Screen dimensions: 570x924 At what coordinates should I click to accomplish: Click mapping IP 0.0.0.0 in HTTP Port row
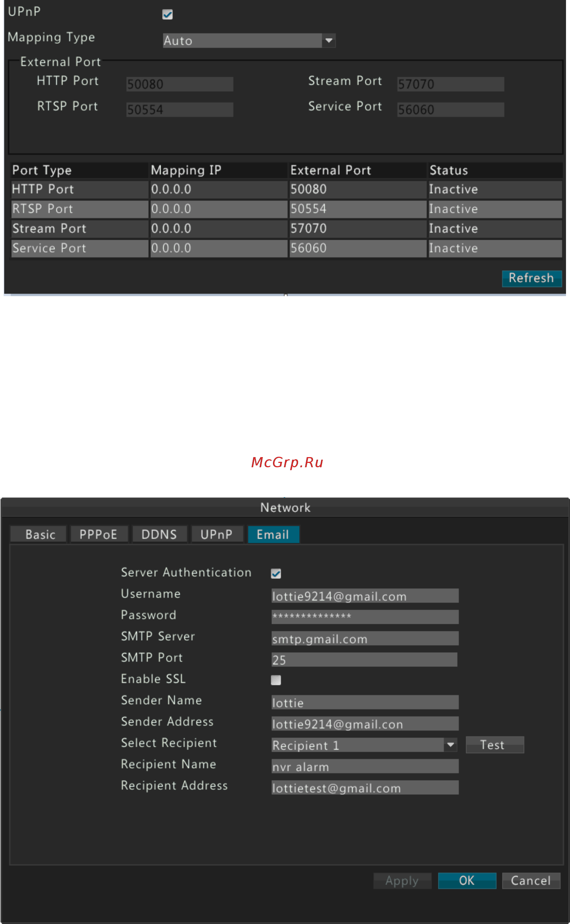pyautogui.click(x=219, y=189)
